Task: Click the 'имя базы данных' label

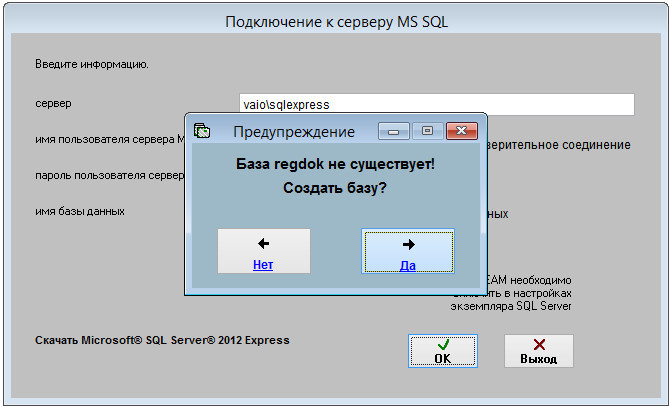Action: tap(80, 211)
